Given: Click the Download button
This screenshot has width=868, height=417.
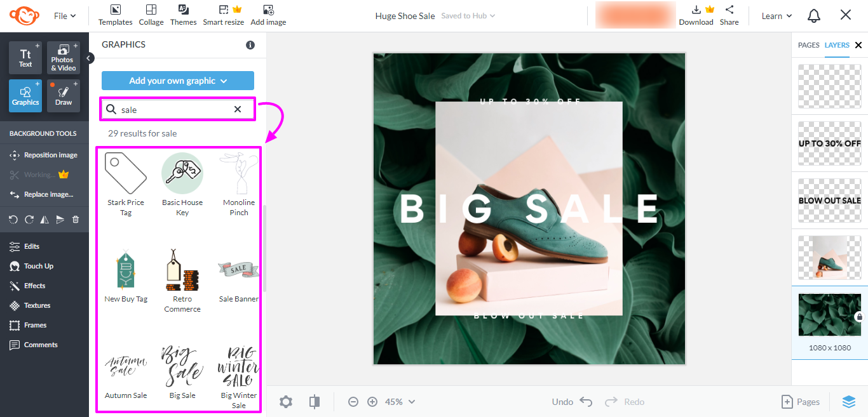Looking at the screenshot, I should [696, 15].
